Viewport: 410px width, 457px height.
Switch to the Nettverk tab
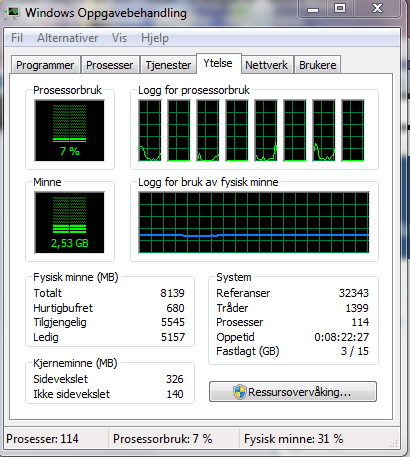tap(267, 65)
